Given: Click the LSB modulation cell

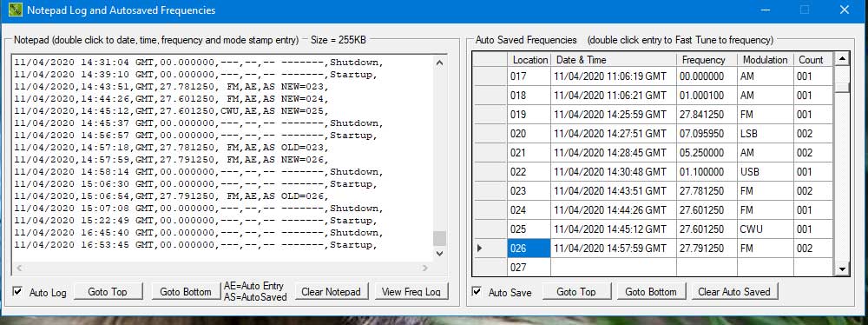Looking at the screenshot, I should pyautogui.click(x=766, y=134).
